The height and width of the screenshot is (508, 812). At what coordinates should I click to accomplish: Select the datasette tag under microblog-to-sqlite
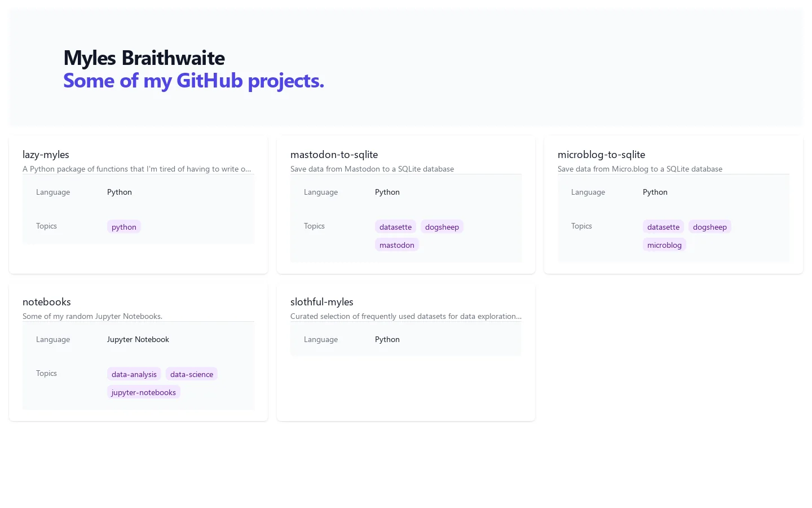click(663, 227)
